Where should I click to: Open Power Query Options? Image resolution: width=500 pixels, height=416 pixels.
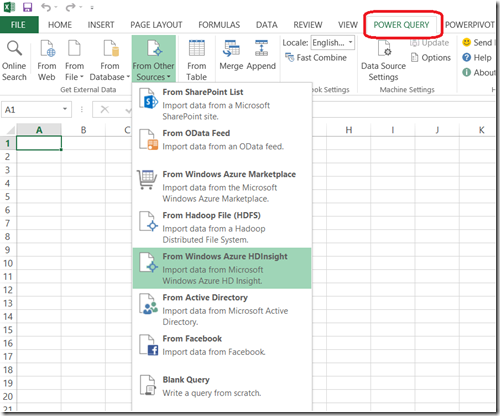click(431, 58)
